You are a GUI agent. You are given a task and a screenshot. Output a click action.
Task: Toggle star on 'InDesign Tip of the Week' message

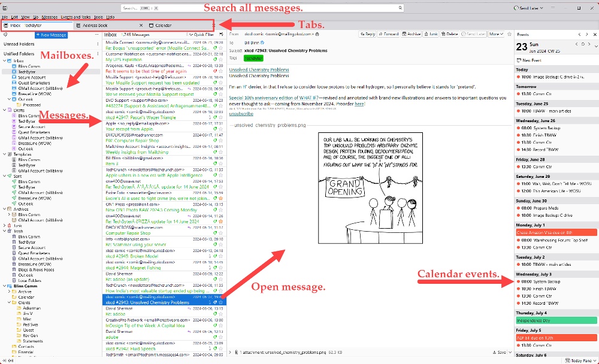point(221,326)
